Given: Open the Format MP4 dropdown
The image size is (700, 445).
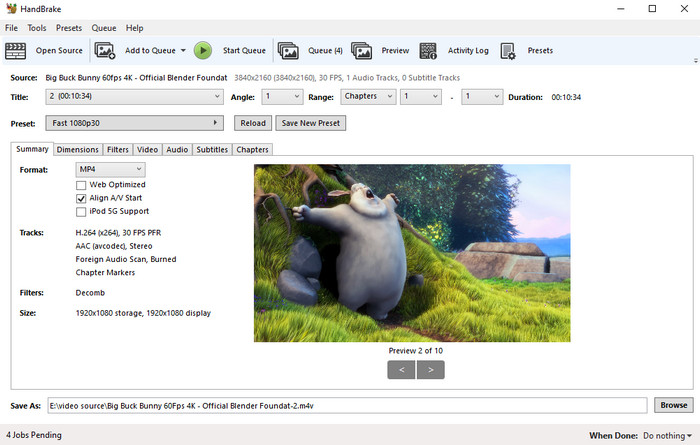Looking at the screenshot, I should point(111,170).
